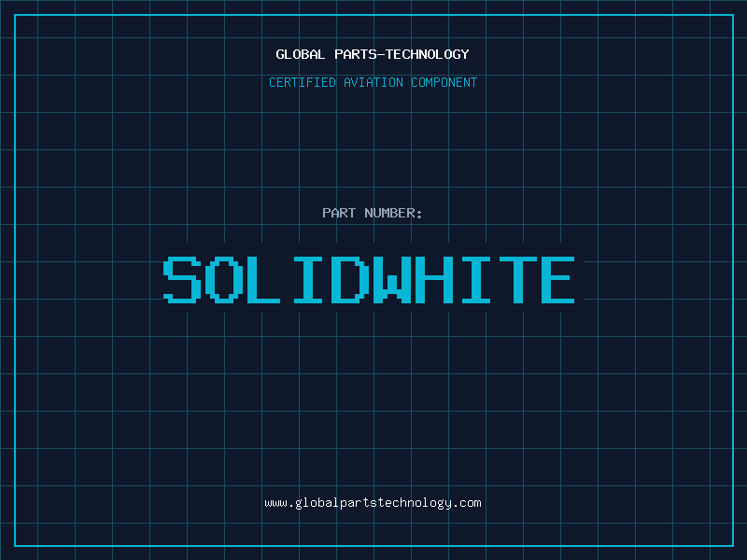Click the letter O in SOLIDWHITE
Viewport: 747px width, 560px height.
224,280
